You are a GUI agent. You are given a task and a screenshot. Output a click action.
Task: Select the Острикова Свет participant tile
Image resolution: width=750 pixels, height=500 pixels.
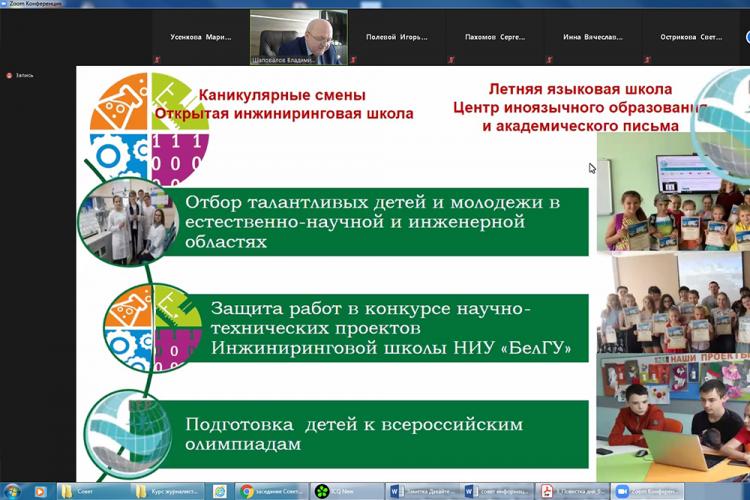690,38
